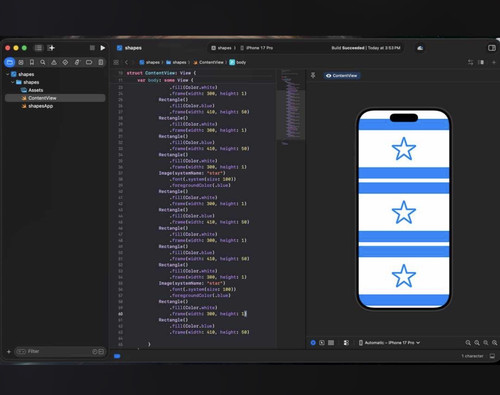
Task: Click the shapes scheme selector in toolbar
Action: tap(222, 48)
